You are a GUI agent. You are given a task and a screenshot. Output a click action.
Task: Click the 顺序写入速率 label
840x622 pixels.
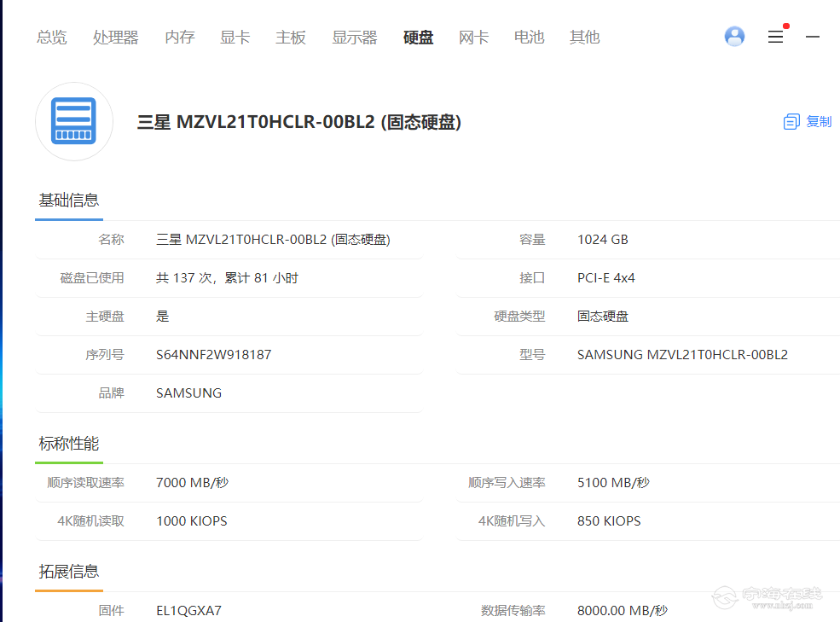pos(507,483)
